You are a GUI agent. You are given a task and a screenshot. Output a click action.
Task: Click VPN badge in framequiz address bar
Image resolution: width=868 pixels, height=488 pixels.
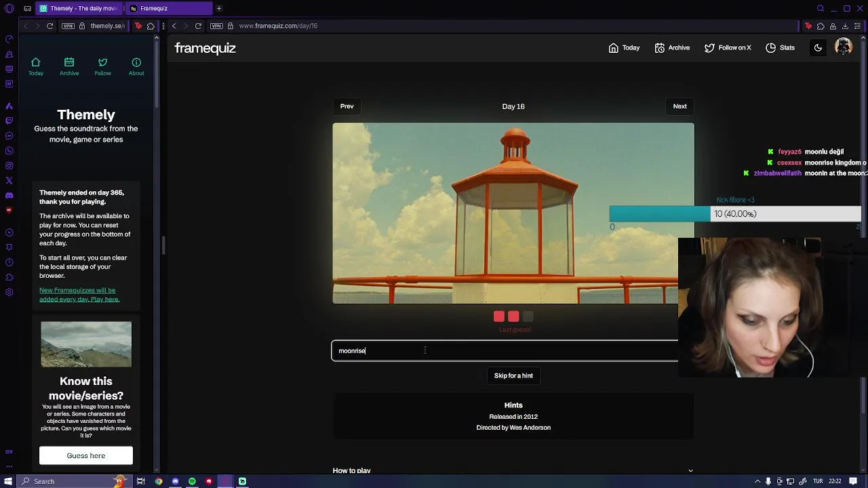216,26
